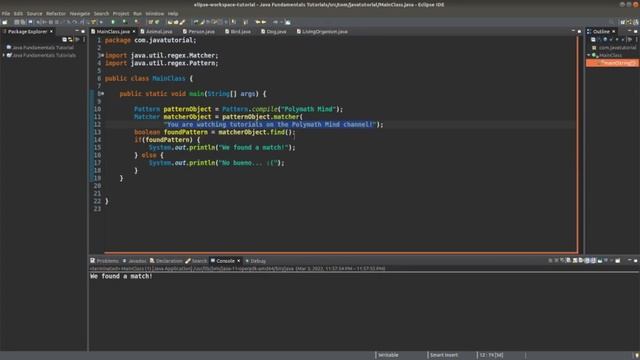Screen dimensions: 640x360
Task: Open the Project menu
Action: tap(121, 13)
